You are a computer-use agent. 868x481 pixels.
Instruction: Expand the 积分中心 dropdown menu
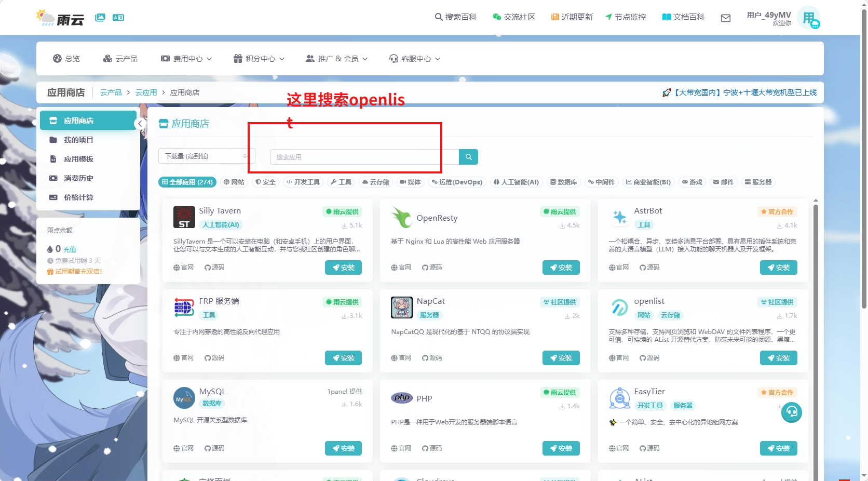pyautogui.click(x=259, y=59)
